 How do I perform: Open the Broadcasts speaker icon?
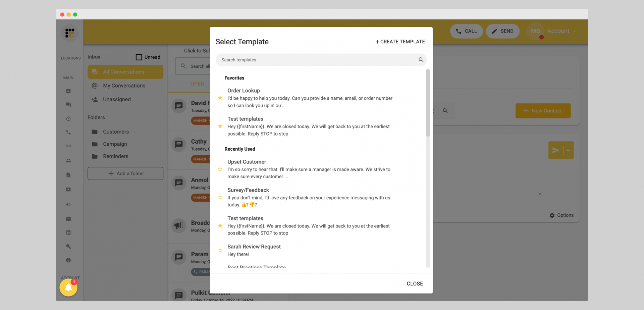tap(68, 204)
